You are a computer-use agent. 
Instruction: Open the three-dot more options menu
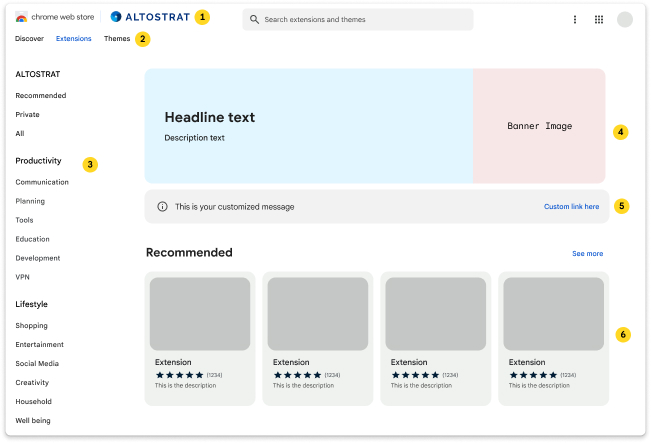(x=575, y=20)
